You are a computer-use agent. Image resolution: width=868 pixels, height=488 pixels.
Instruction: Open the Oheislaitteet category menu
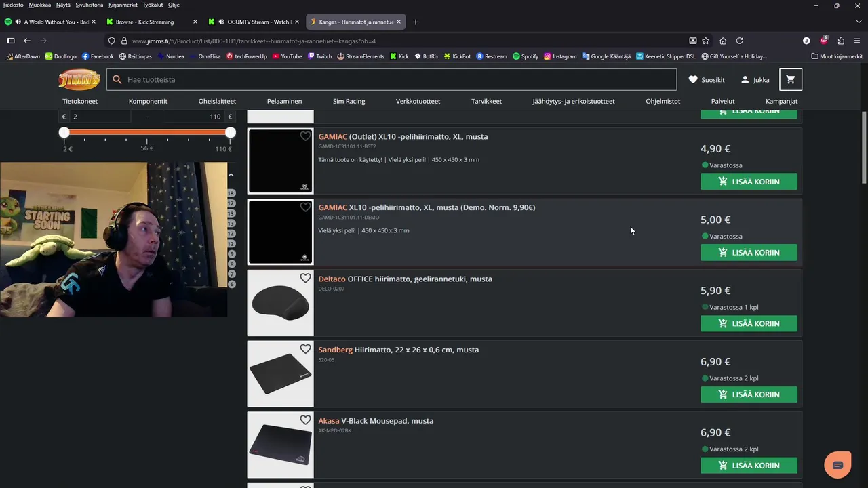217,101
